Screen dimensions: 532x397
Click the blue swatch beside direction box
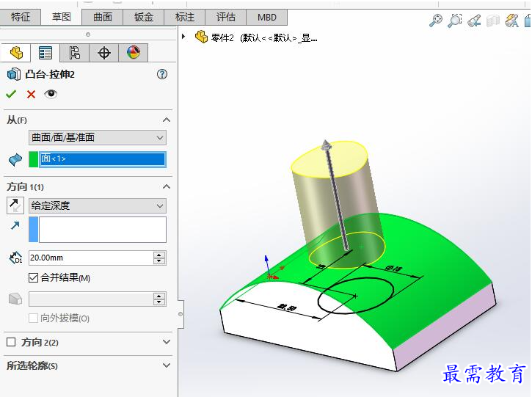[34, 230]
